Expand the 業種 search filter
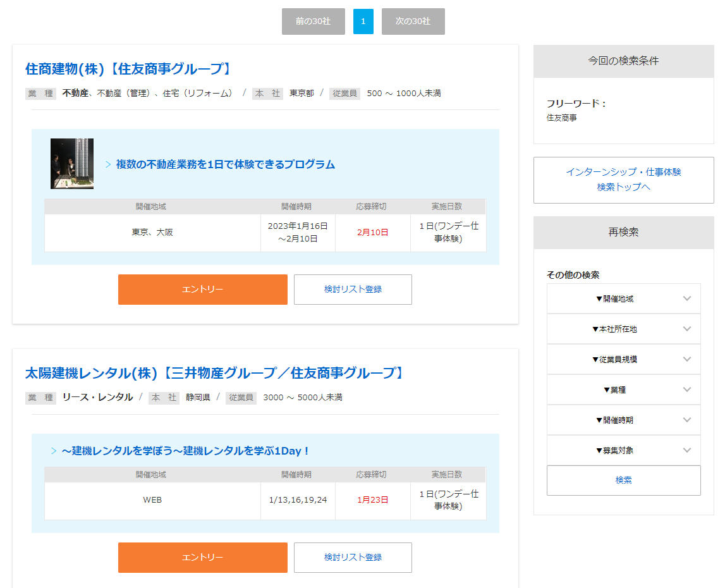 coord(623,389)
